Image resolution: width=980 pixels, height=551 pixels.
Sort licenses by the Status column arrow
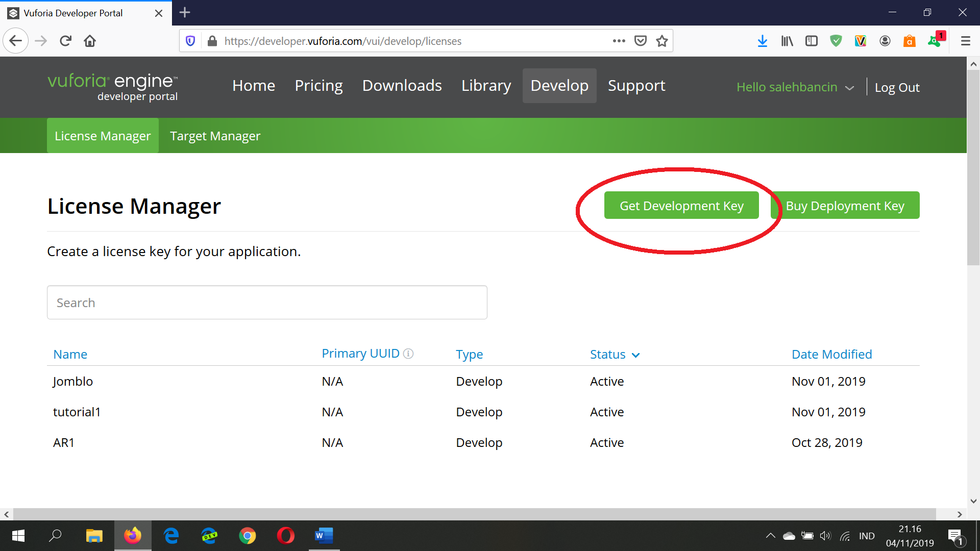(635, 355)
